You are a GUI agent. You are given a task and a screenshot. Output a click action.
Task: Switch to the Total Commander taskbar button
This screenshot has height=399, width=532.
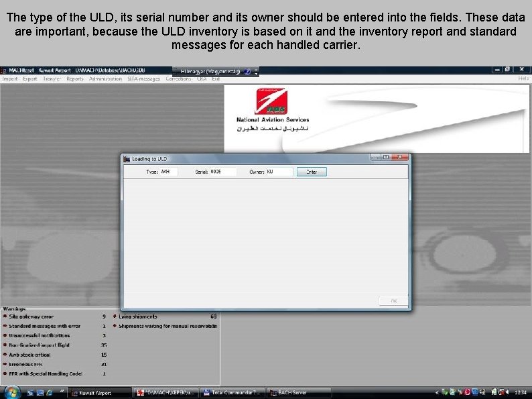pyautogui.click(x=232, y=393)
